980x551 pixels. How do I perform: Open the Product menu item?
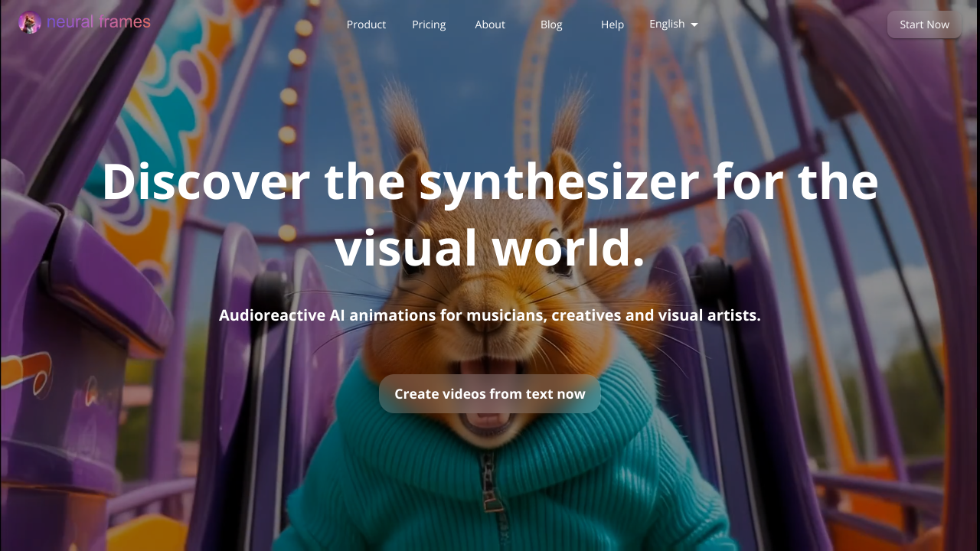click(366, 24)
